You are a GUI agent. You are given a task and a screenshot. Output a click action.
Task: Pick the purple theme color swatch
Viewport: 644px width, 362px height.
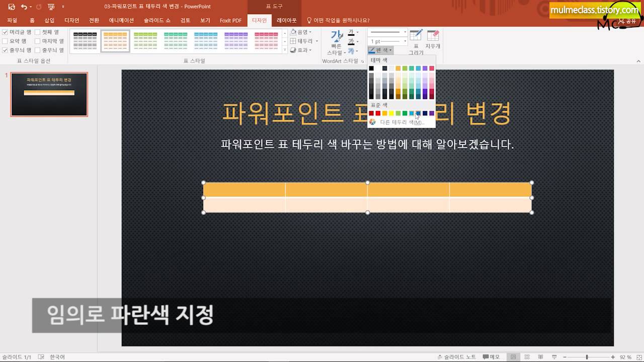pos(425,68)
